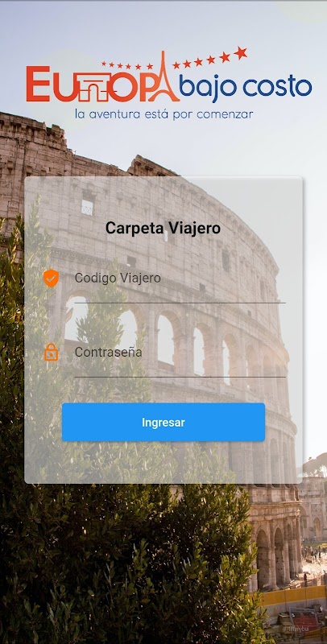Tap the 'la aventura está por comenzar' tagline
This screenshot has height=644, width=327.
(x=164, y=114)
